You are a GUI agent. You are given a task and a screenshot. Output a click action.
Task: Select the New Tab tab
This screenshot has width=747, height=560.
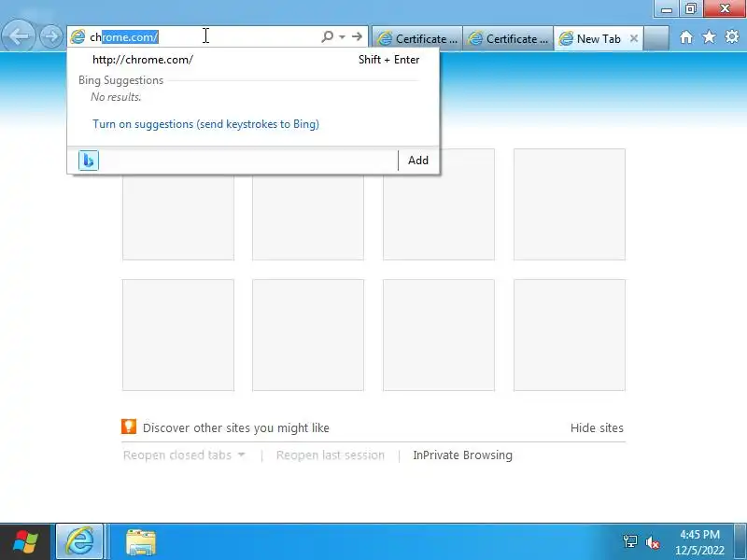[x=598, y=38]
